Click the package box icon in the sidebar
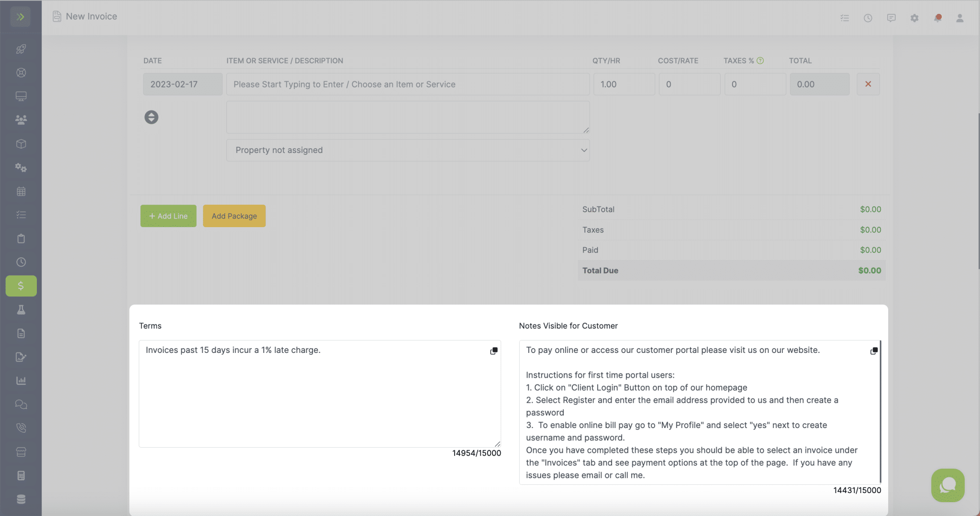This screenshot has height=516, width=980. pos(21,143)
